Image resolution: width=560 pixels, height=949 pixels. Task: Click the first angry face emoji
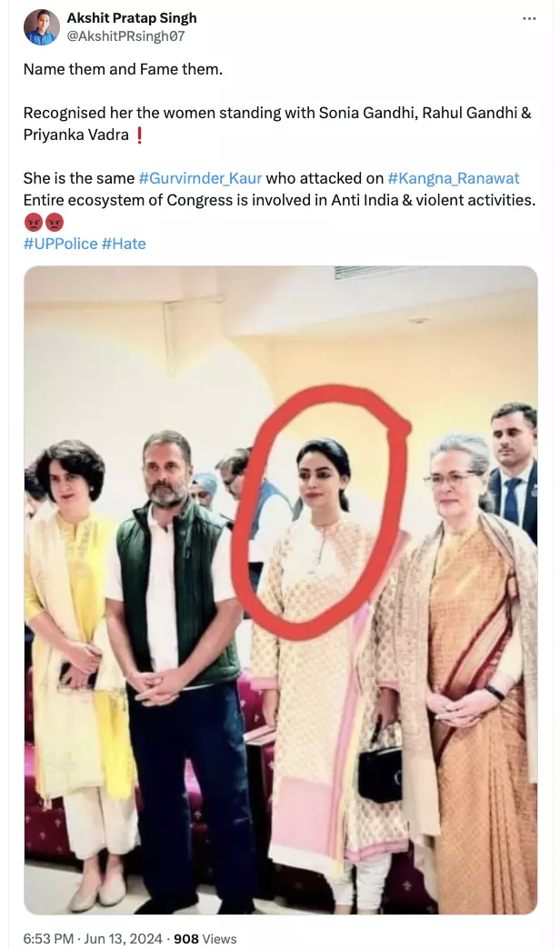click(x=33, y=222)
